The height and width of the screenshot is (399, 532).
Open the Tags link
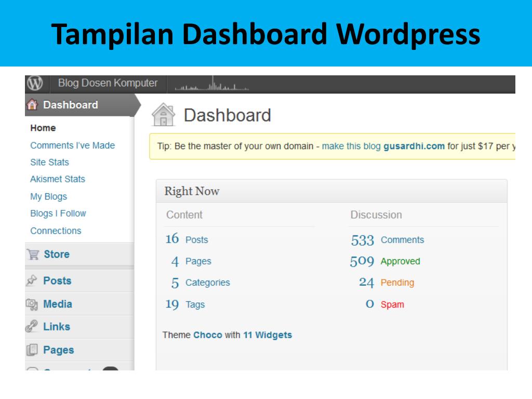195,304
